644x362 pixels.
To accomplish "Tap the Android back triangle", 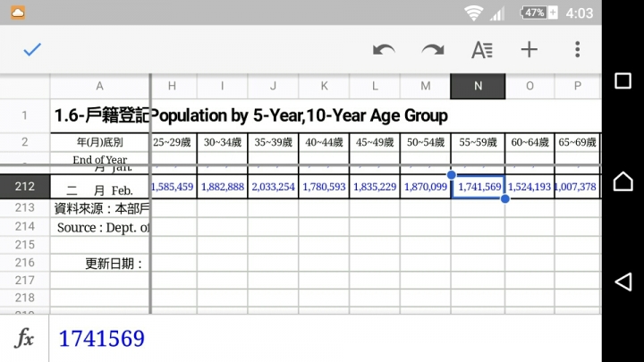I will click(x=623, y=282).
